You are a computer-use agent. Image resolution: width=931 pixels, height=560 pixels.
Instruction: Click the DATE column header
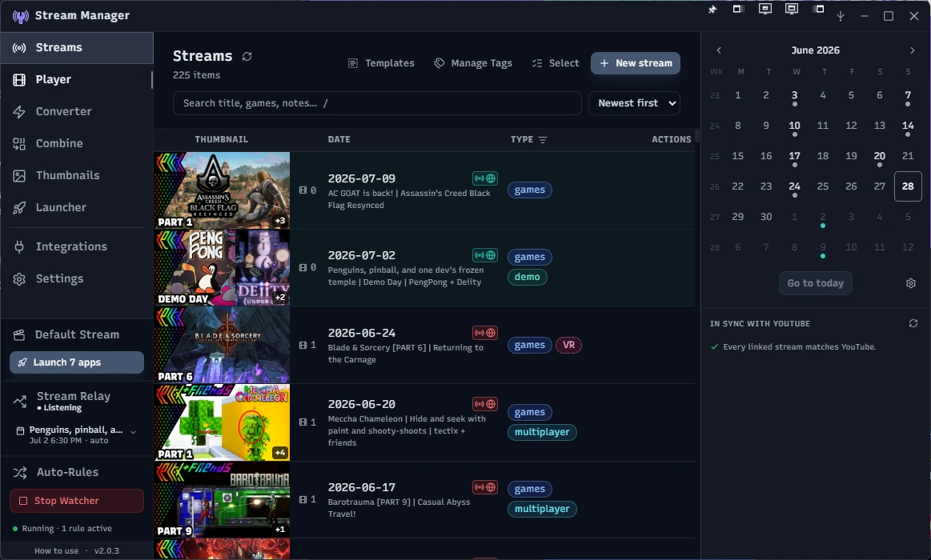339,139
